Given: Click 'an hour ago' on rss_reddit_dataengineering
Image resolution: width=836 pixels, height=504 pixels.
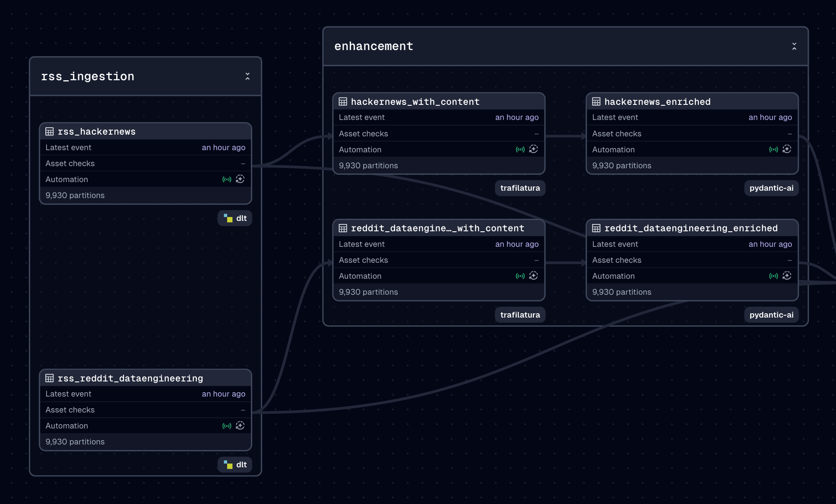Looking at the screenshot, I should click(223, 394).
